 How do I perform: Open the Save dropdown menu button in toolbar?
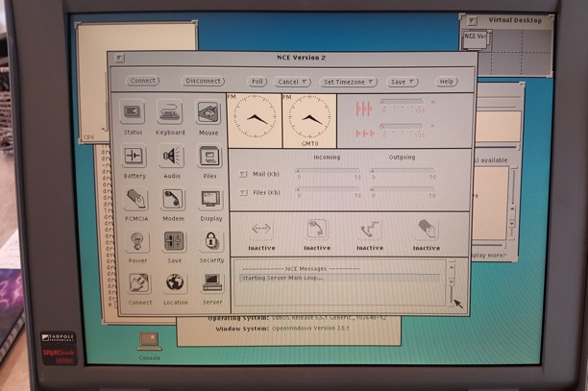[402, 82]
